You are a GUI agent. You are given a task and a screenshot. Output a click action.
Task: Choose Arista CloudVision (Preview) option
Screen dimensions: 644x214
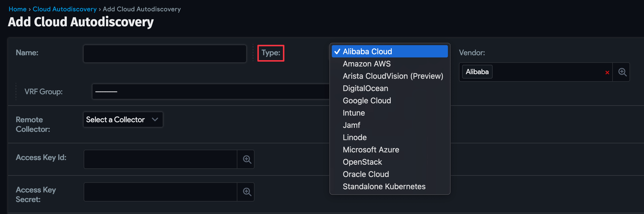pos(393,76)
